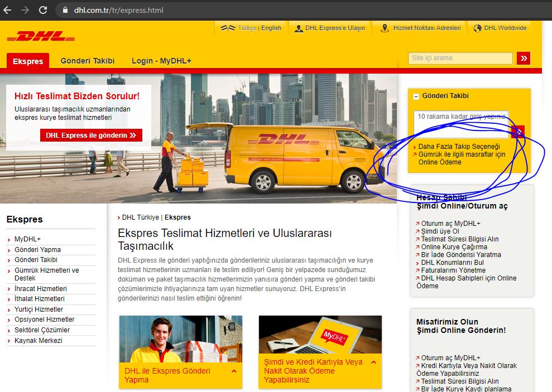
Task: Expand the Kredi Kartıyla Veya Nakit Ödeme card
Action: click(x=373, y=362)
